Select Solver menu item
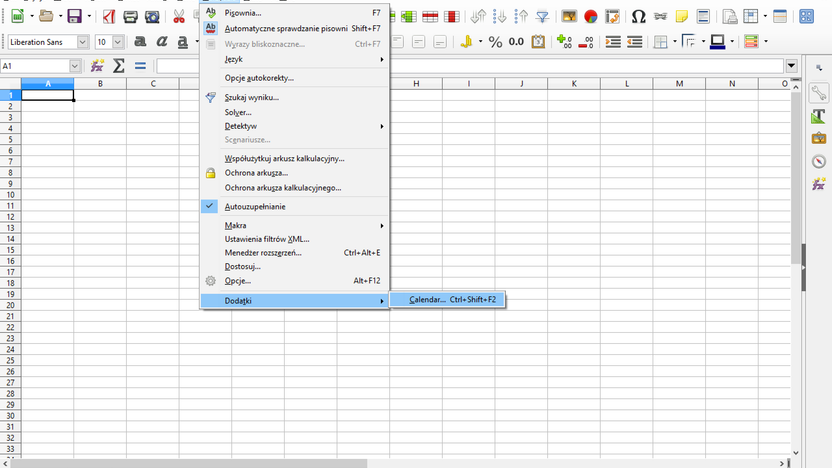 [x=294, y=112]
